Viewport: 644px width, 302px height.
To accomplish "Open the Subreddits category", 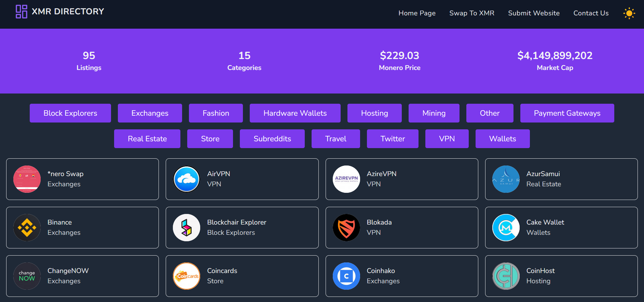I will pos(272,139).
